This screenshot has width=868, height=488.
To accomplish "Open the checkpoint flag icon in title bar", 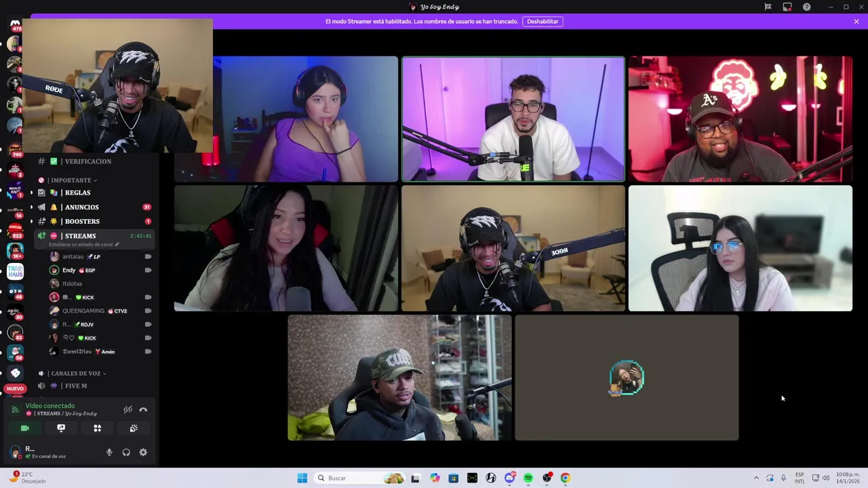I will (768, 7).
